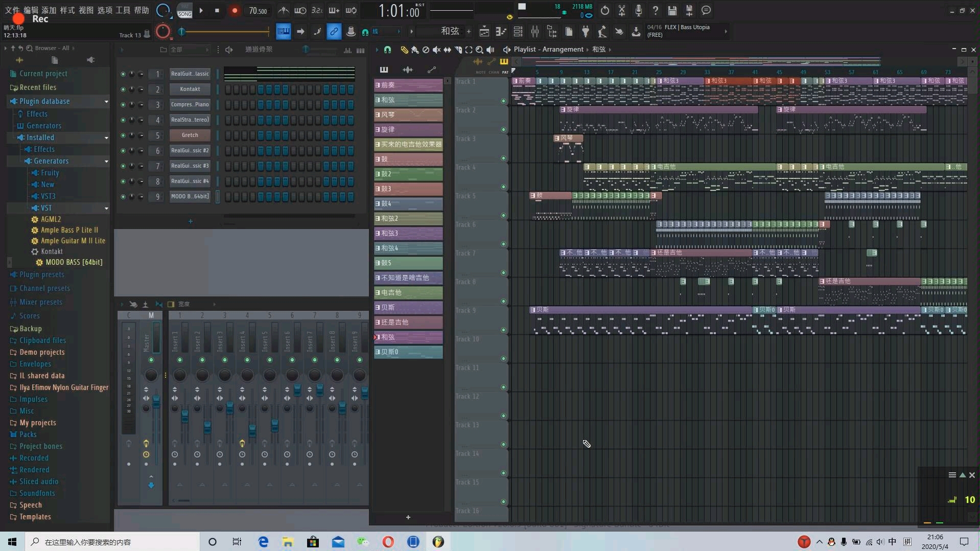Toggle the metronome icon
The image size is (980, 551).
coord(284,10)
